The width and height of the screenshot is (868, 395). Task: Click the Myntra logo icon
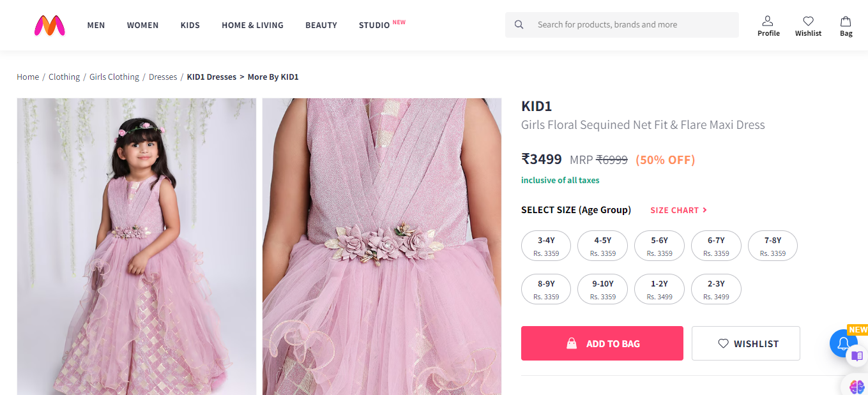pyautogui.click(x=49, y=25)
